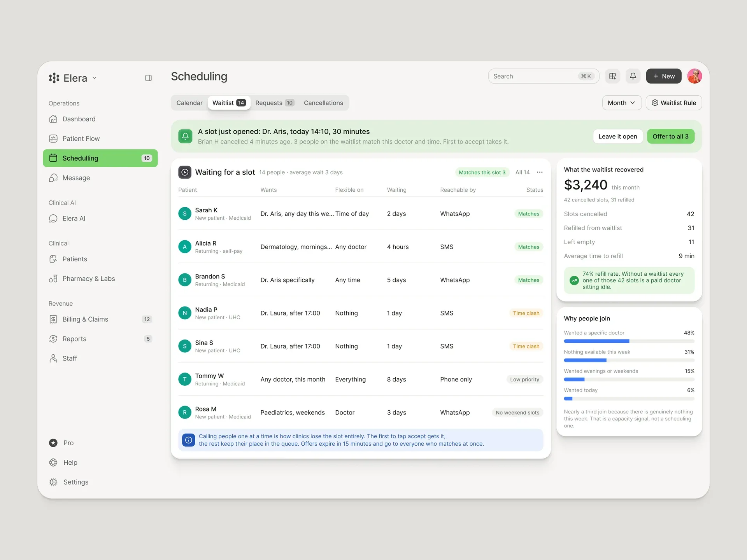Open Help section
This screenshot has height=560, width=747.
63,462
